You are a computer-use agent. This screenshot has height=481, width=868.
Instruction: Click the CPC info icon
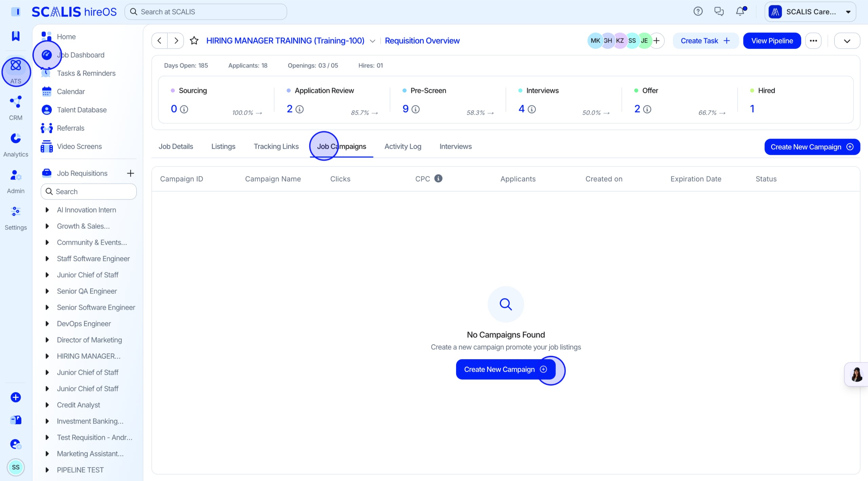click(438, 178)
